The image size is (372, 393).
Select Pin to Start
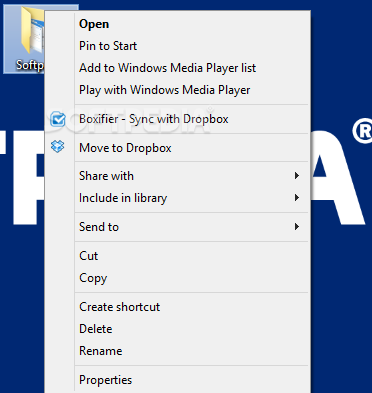[177, 46]
